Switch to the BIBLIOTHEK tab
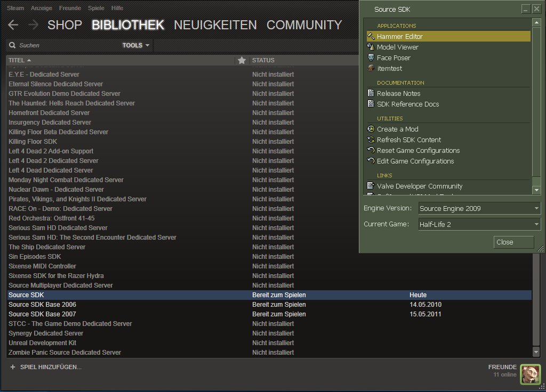The width and height of the screenshot is (546, 392). pyautogui.click(x=128, y=25)
